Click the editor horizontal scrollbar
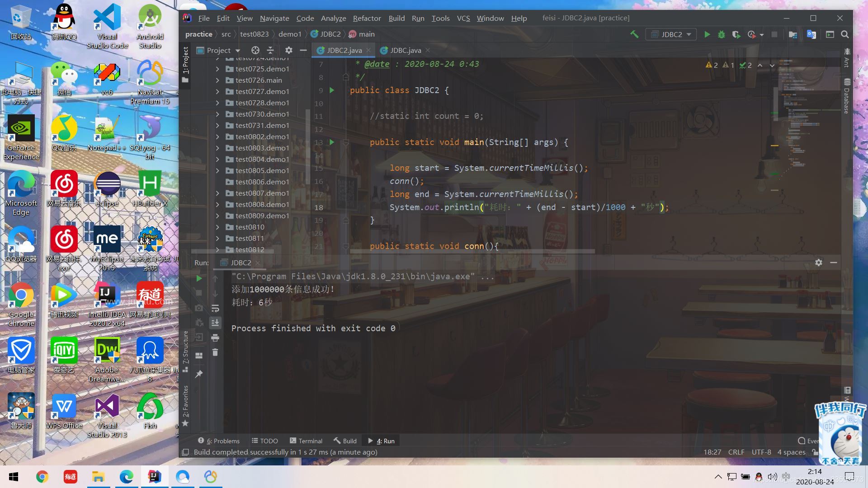Screen dimensions: 868x488 [472, 251]
